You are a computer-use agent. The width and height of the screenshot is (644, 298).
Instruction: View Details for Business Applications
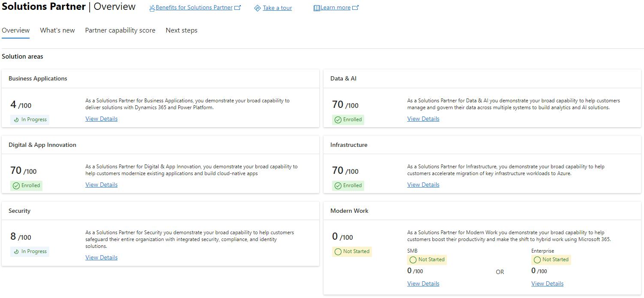point(102,119)
